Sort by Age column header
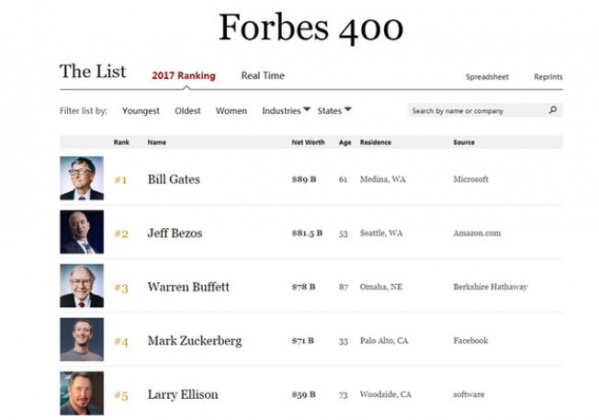The width and height of the screenshot is (599, 420). (x=345, y=142)
